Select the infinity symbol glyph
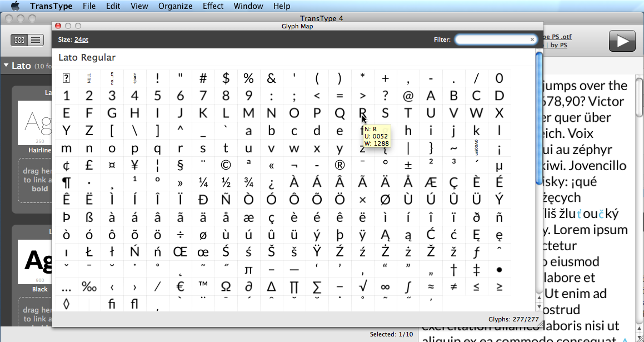The image size is (644, 342). (385, 287)
